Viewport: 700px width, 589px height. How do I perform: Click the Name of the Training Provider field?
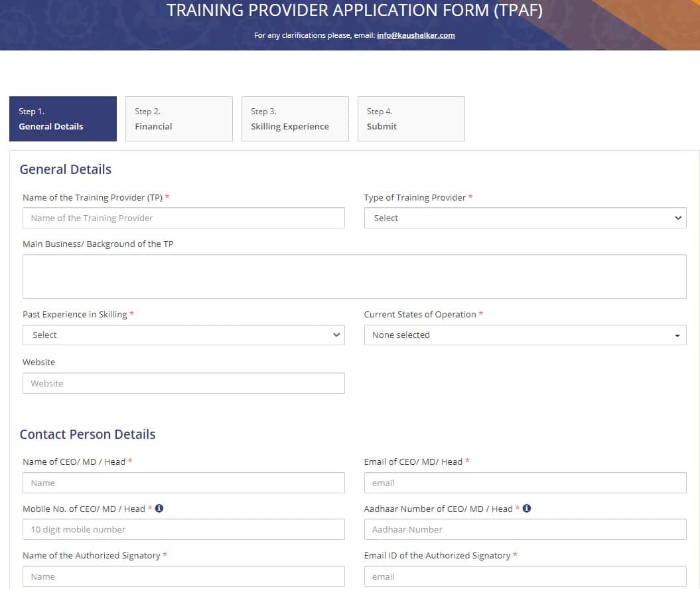point(184,218)
